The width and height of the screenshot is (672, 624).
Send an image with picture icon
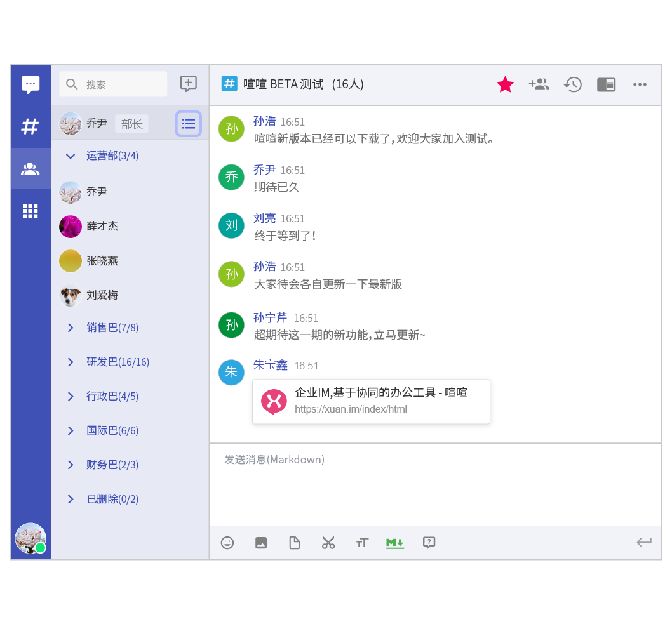coord(261,543)
